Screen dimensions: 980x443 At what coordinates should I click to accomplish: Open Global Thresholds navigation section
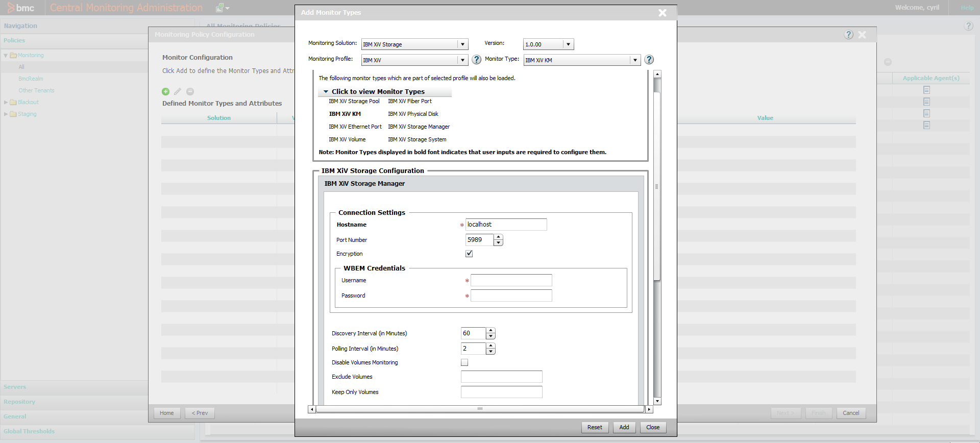29,431
